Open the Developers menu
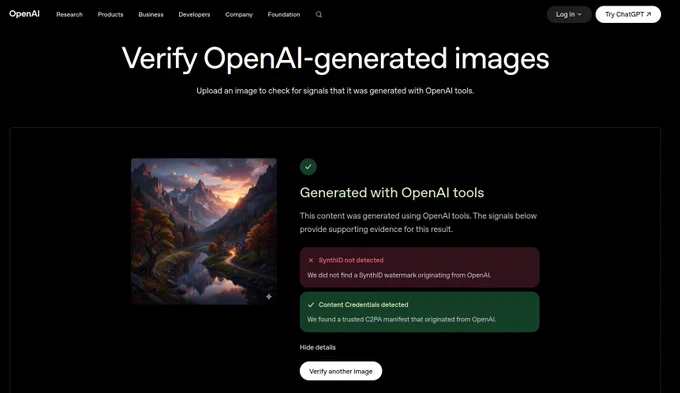 (x=194, y=14)
